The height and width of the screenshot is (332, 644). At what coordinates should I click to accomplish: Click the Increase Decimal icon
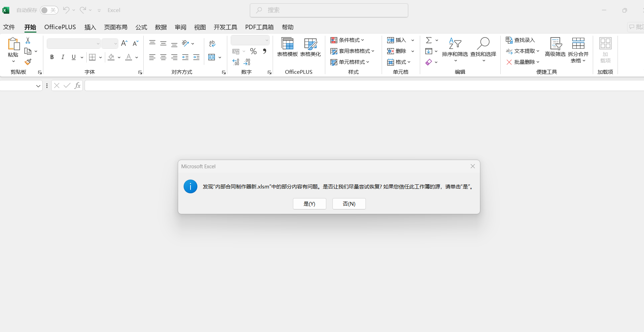click(236, 62)
